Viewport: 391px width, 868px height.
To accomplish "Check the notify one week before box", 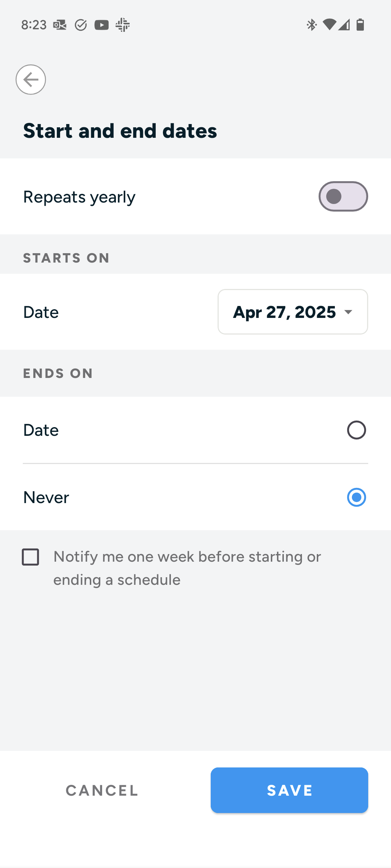I will tap(30, 557).
